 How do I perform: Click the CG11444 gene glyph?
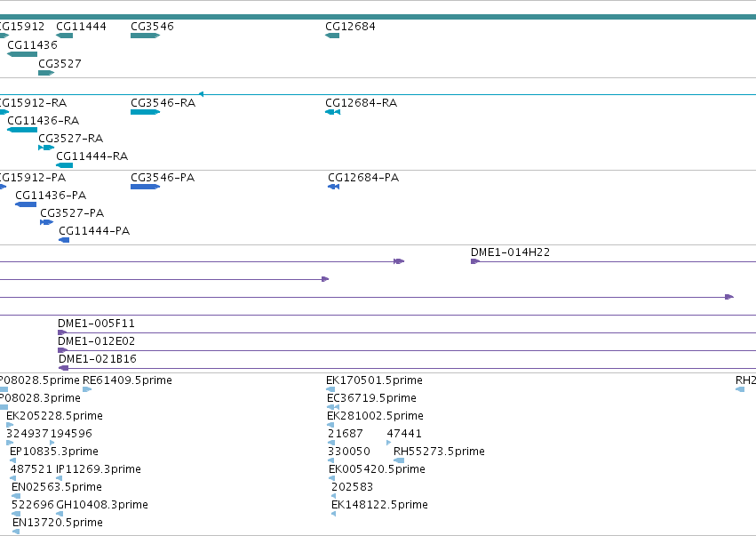(65, 36)
